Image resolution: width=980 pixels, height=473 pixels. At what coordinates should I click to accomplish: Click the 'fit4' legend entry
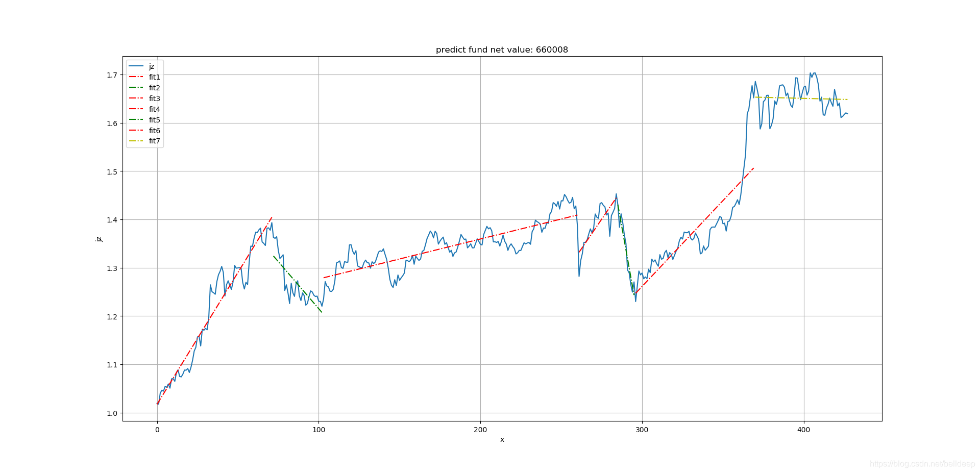tap(144, 109)
